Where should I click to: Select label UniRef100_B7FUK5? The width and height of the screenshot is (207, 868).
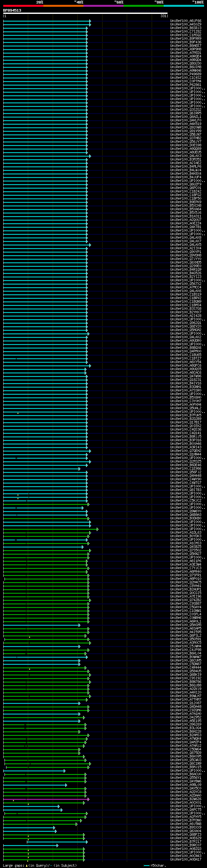[186, 415]
